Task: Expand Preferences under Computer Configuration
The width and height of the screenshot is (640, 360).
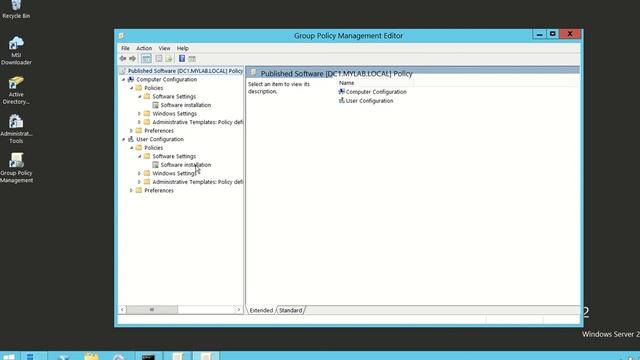Action: tap(131, 131)
